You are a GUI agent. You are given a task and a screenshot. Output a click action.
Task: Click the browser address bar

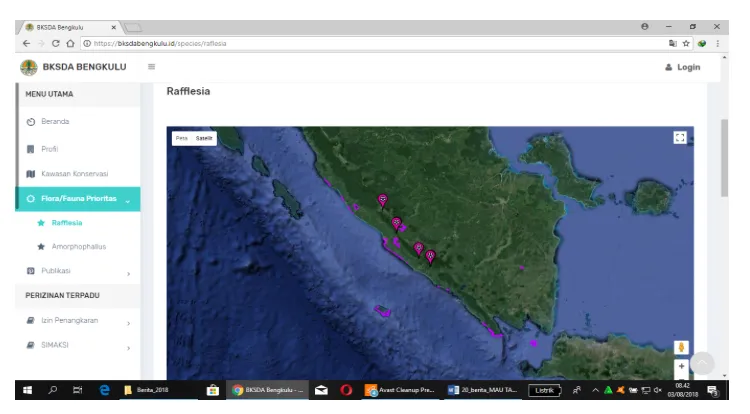coord(350,43)
